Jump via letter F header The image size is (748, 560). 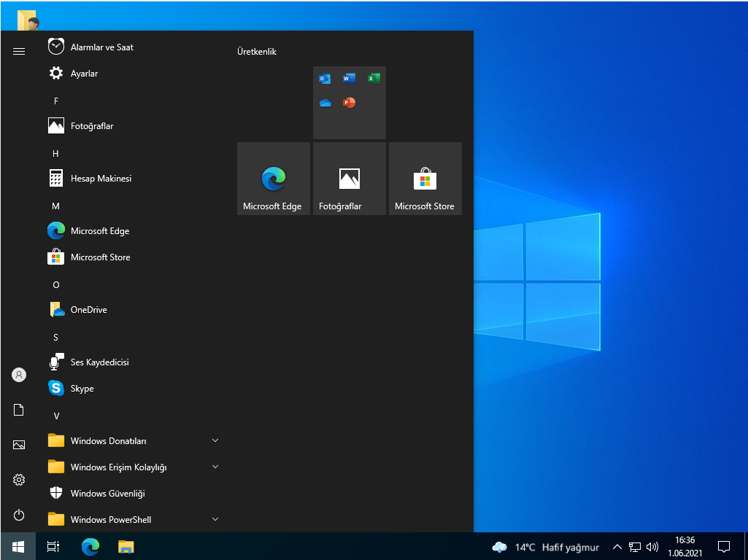(x=55, y=101)
